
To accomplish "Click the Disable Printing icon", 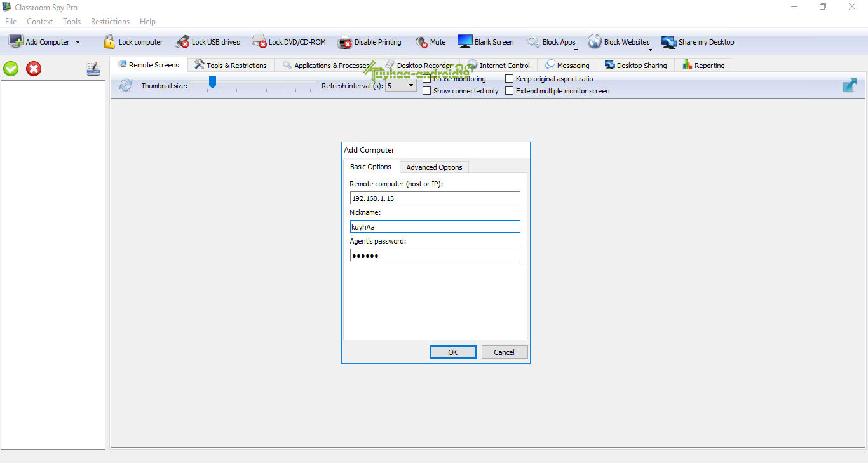I will [x=345, y=42].
